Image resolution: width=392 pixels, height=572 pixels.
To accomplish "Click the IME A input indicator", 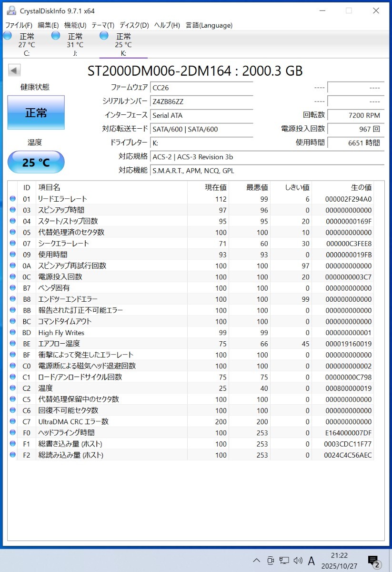I will pyautogui.click(x=311, y=561).
